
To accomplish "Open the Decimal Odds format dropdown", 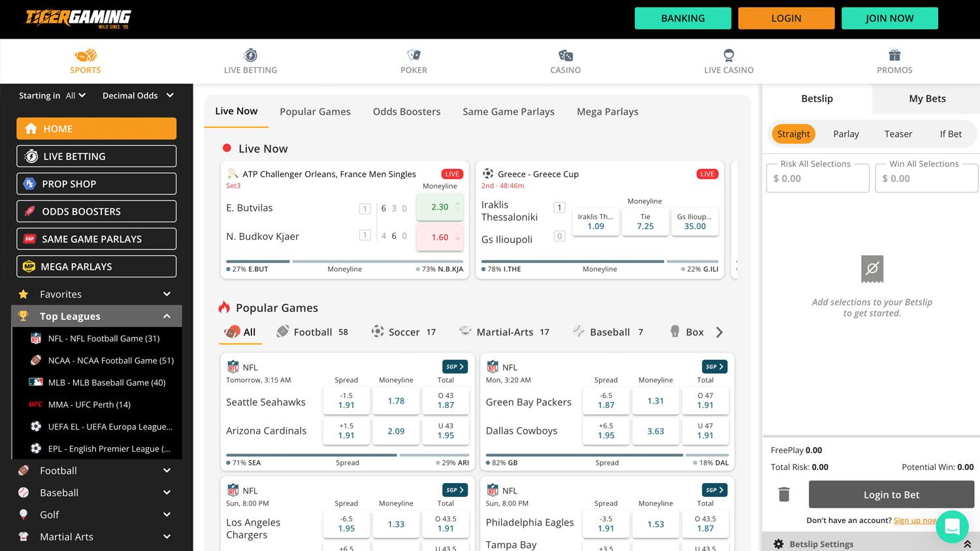I will coord(138,95).
